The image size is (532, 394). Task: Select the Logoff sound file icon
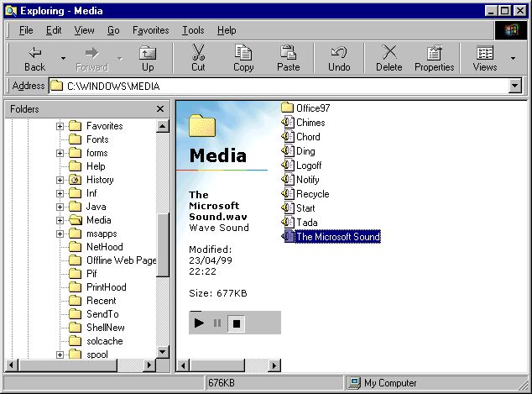click(288, 165)
